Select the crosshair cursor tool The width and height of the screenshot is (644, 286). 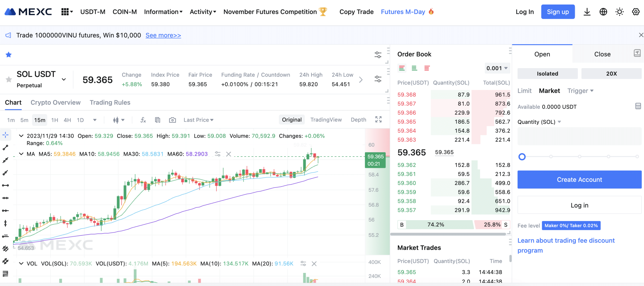[x=6, y=135]
